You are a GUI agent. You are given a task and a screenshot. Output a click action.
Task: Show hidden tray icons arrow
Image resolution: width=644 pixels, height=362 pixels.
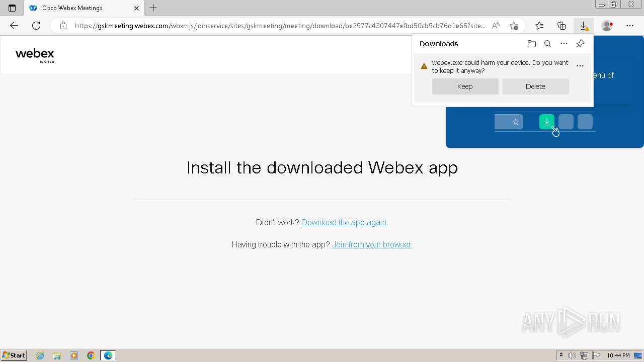(561, 355)
